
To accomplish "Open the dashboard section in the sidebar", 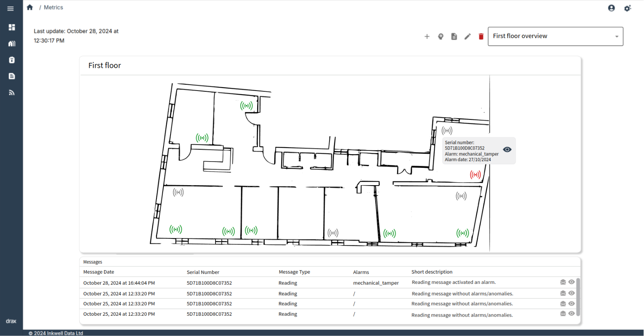I will [x=11, y=27].
